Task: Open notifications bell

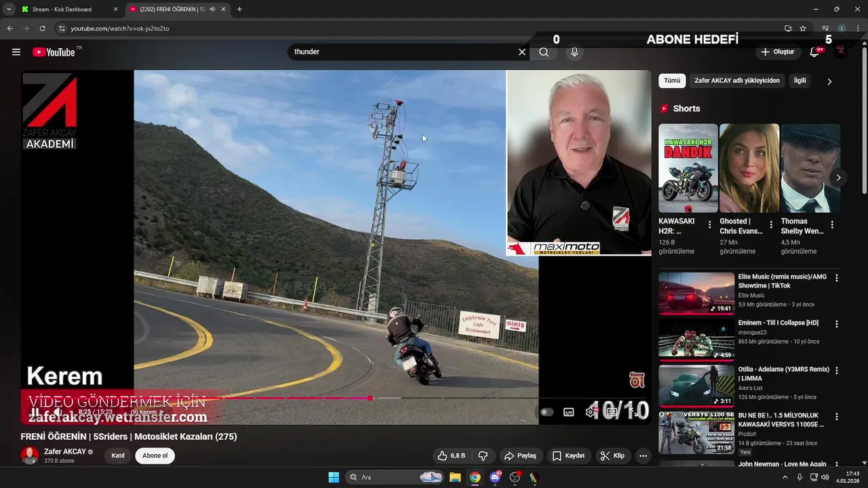Action: click(814, 52)
